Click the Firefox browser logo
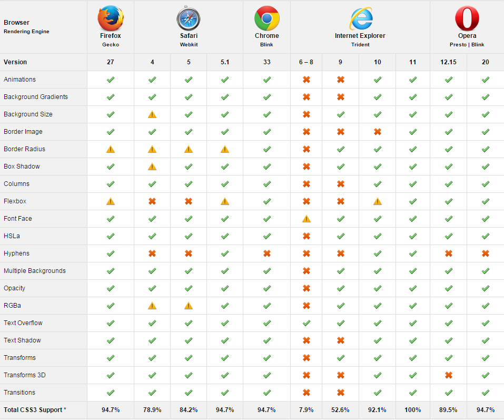 (x=111, y=18)
